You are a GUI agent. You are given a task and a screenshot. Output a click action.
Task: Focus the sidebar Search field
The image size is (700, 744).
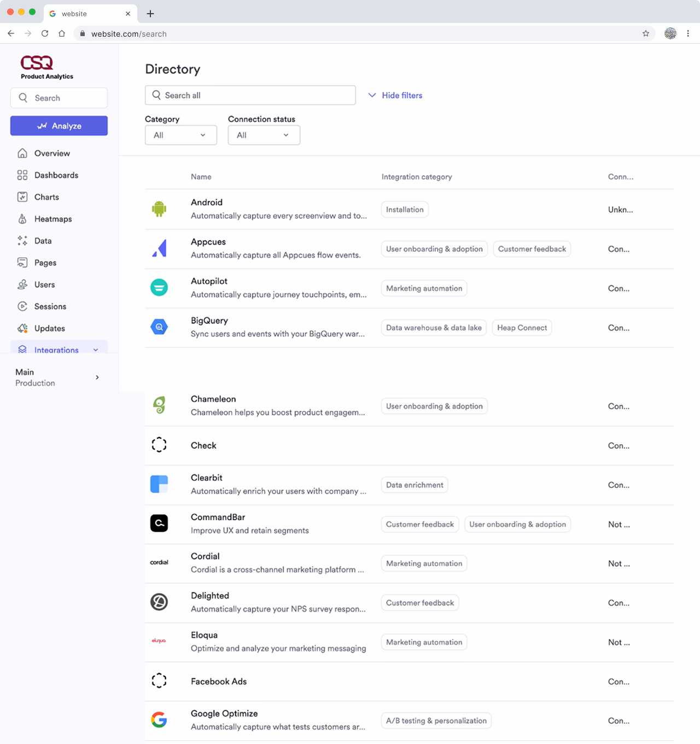(59, 98)
